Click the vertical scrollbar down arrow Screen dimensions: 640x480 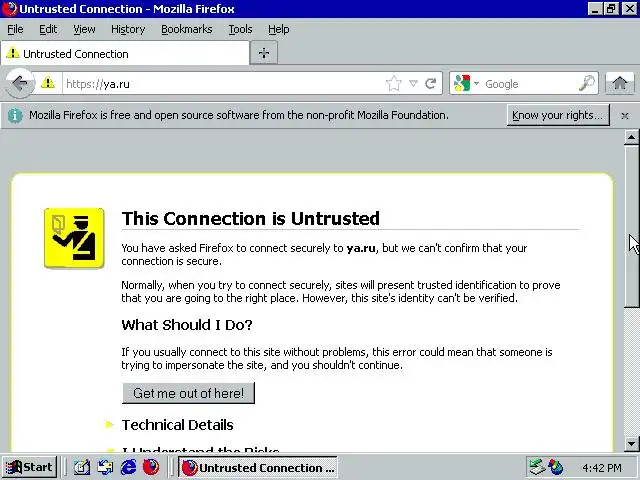(x=631, y=443)
